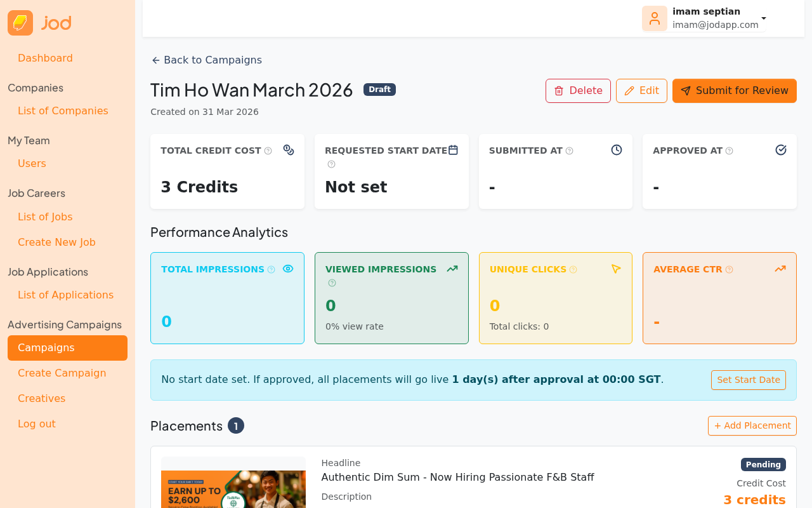Click help icon next to Total Credit Cost
Image resolution: width=812 pixels, height=508 pixels.
[x=268, y=151]
